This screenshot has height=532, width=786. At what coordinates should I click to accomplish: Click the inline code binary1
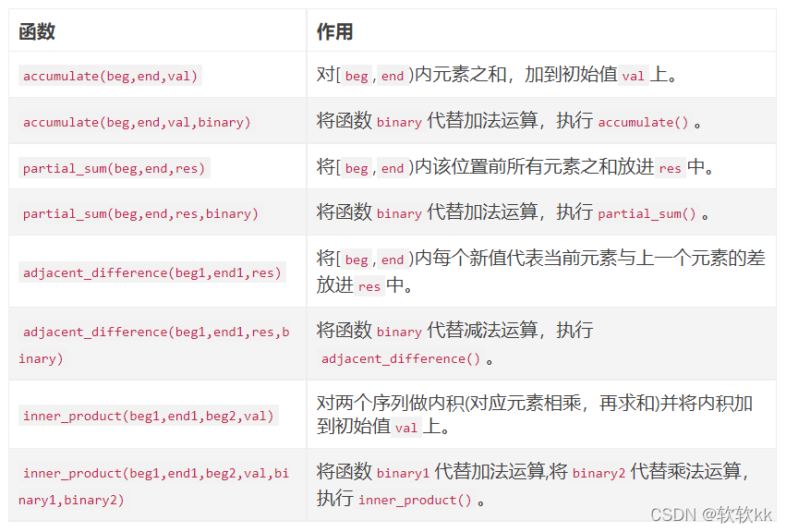pos(403,473)
